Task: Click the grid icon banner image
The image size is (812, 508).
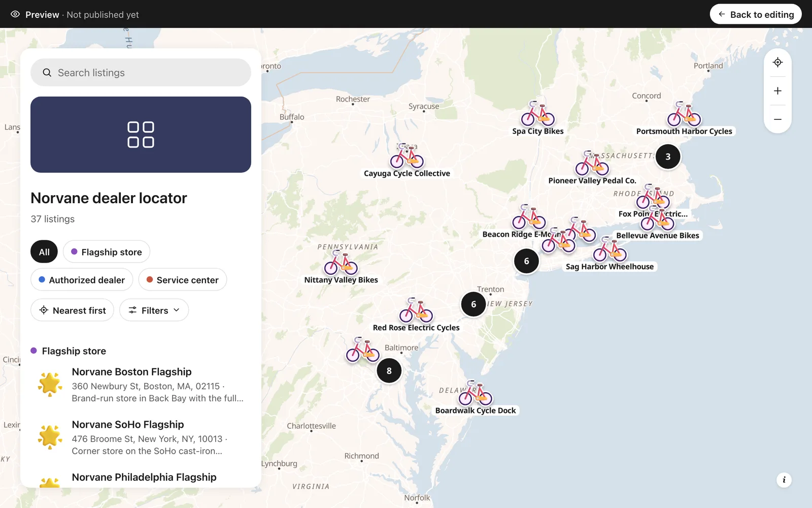Action: pos(141,135)
